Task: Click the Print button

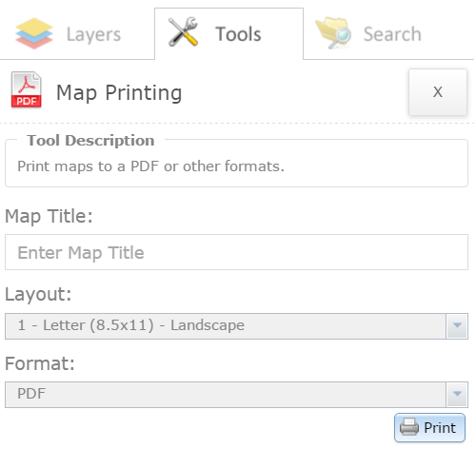Action: pyautogui.click(x=429, y=427)
